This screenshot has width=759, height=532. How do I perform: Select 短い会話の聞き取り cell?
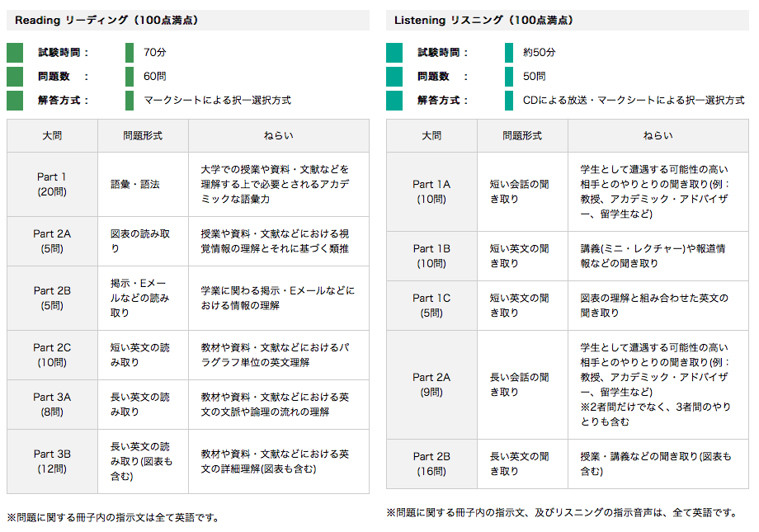[522, 191]
